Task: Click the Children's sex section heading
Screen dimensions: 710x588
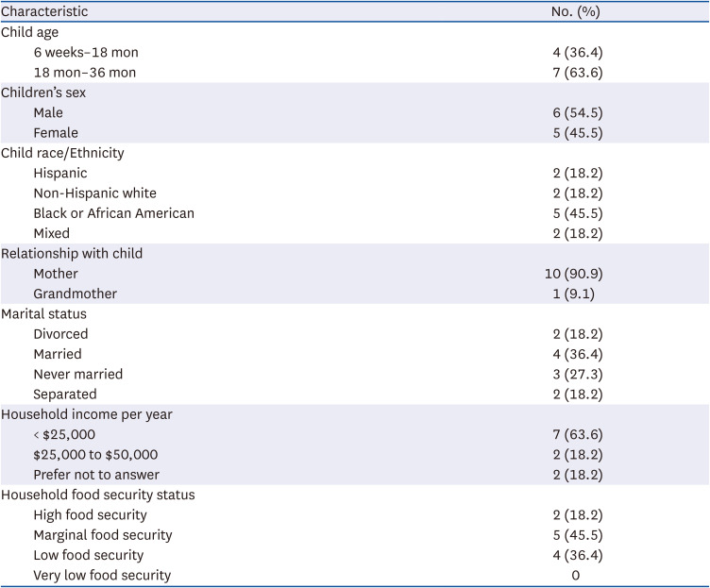Action: coord(45,92)
